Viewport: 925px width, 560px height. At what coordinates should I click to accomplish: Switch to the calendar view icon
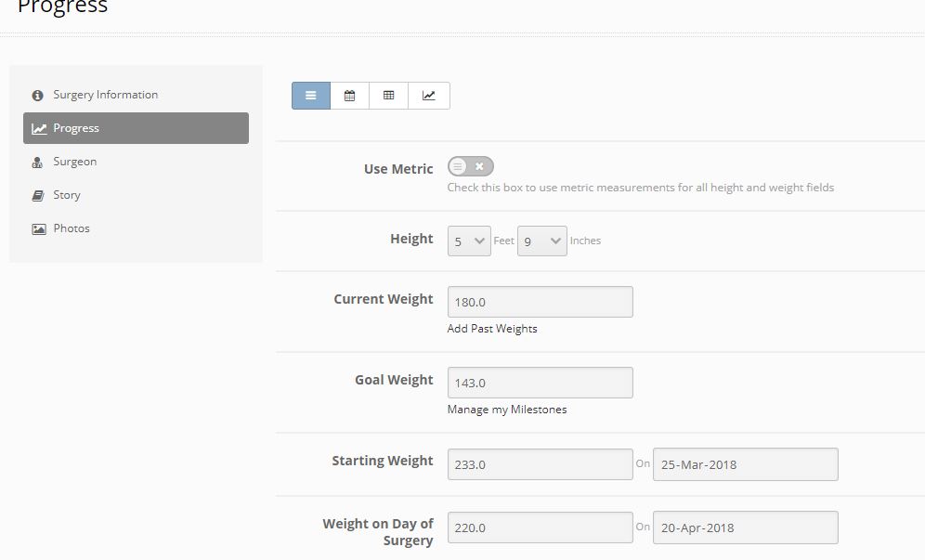click(350, 96)
